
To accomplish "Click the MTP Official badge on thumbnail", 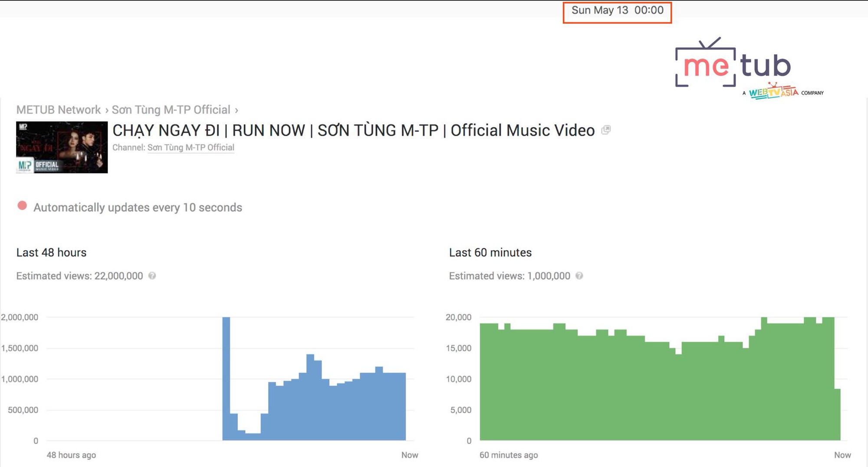I will [38, 165].
